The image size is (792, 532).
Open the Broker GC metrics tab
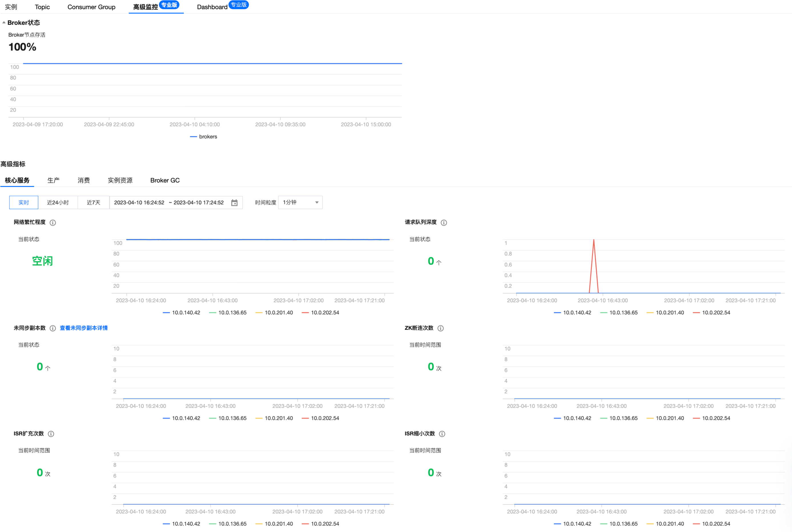(165, 180)
